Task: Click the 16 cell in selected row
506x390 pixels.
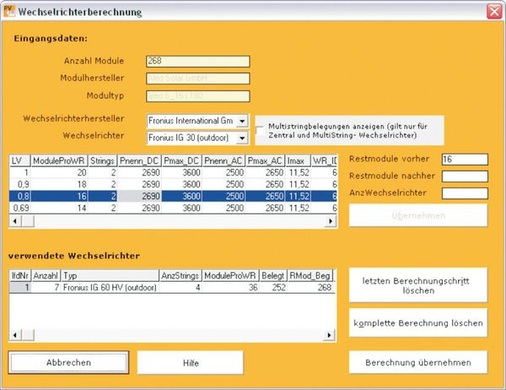Action: [59, 196]
